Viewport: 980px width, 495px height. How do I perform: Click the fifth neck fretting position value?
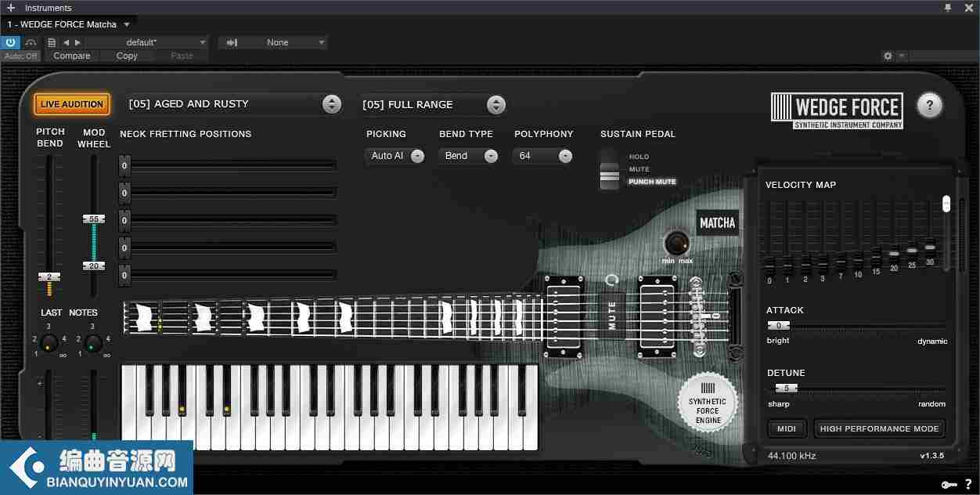point(124,275)
